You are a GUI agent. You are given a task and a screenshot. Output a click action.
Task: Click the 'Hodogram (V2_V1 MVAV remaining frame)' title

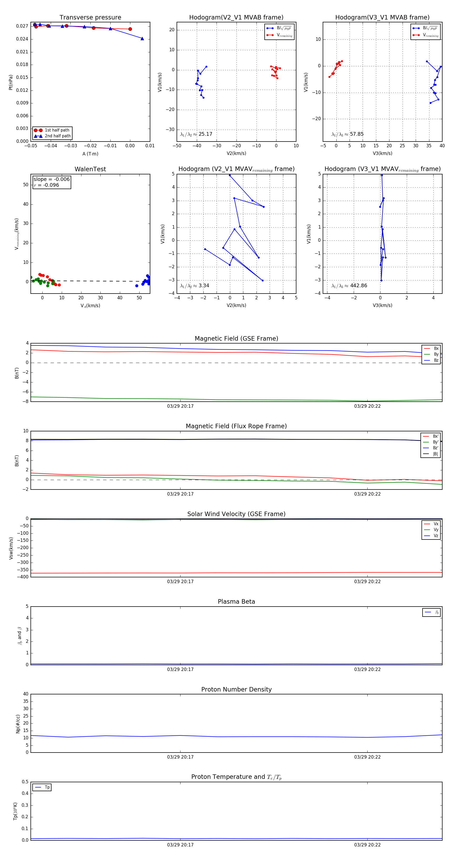pos(236,169)
